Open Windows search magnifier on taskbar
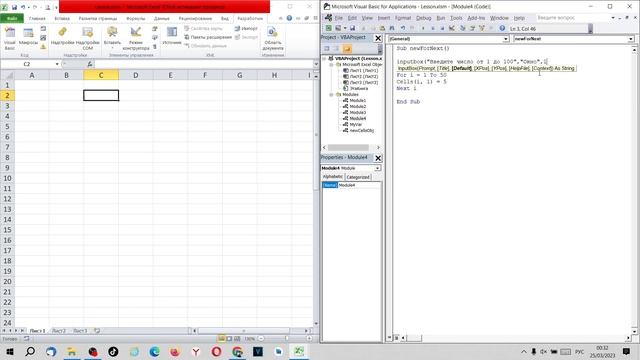This screenshot has width=640, height=360. tap(30, 351)
